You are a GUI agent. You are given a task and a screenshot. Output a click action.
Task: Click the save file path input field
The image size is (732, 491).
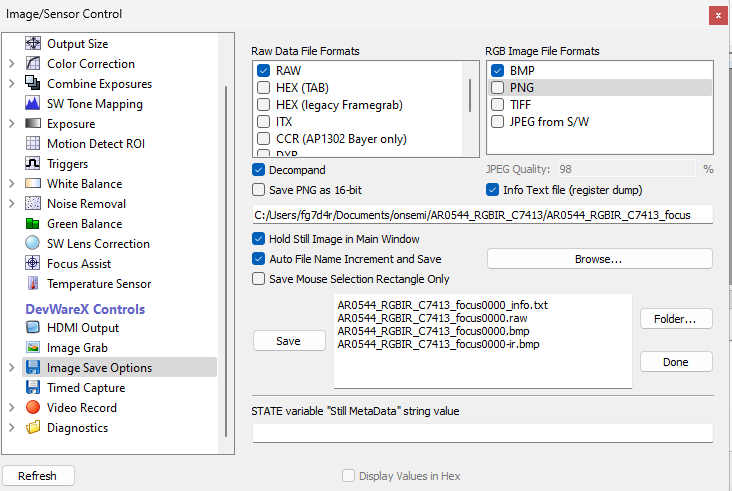point(482,214)
